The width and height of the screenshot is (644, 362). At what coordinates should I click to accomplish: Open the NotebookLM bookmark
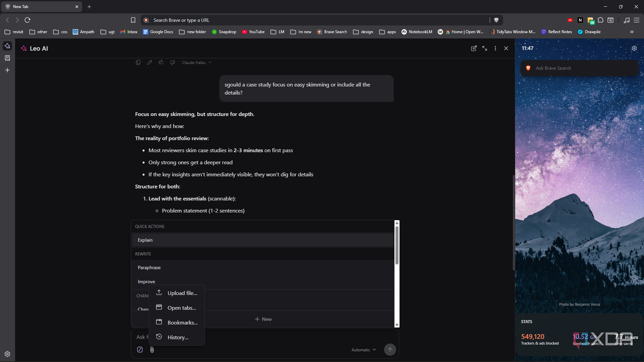417,32
